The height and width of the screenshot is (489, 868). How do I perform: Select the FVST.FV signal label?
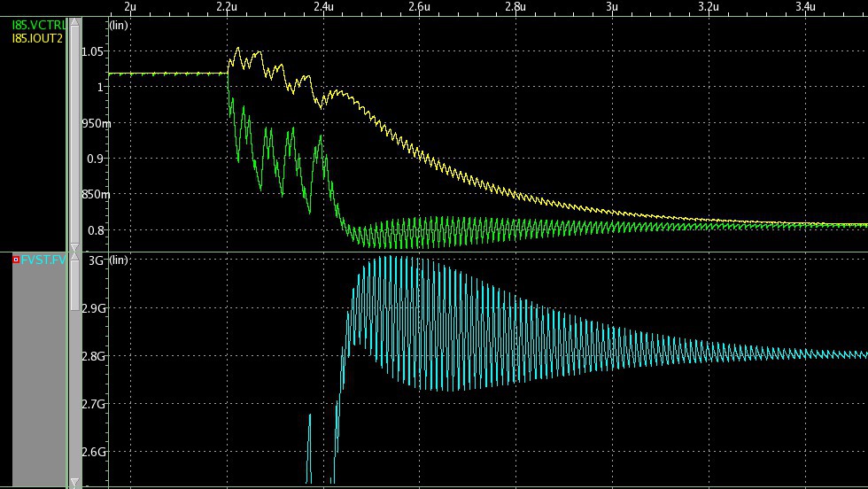[x=43, y=260]
